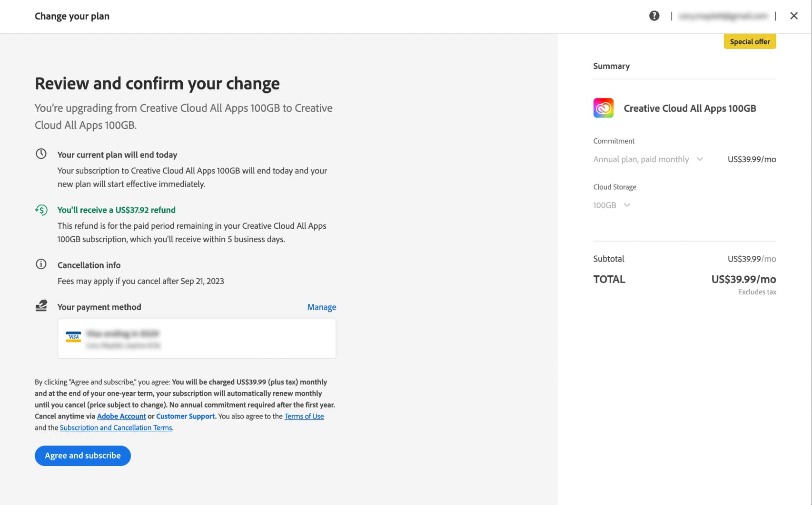Open the Customer Support link
Screen dimensions: 812x505
[186, 416]
